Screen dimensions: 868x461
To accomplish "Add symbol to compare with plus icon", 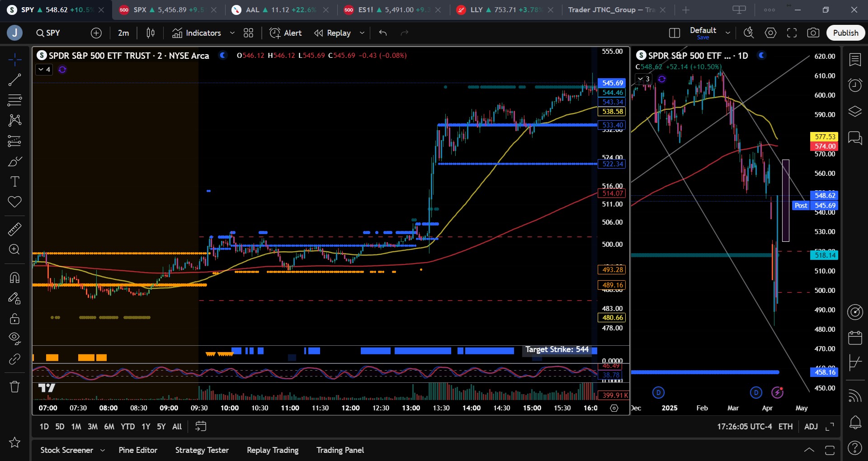I will (x=96, y=33).
